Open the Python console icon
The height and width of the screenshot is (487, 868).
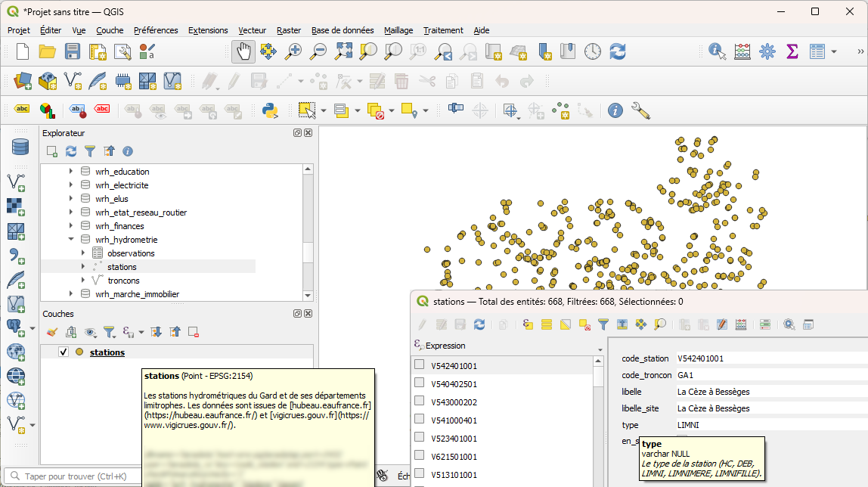[x=270, y=110]
